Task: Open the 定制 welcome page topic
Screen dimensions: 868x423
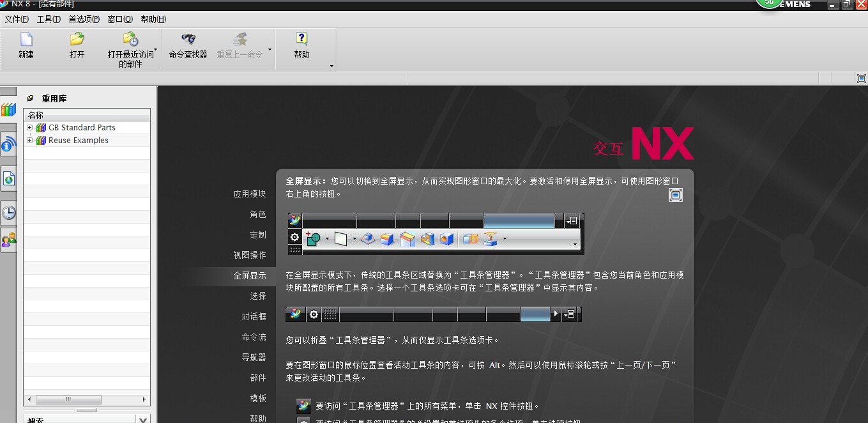Action: click(258, 235)
